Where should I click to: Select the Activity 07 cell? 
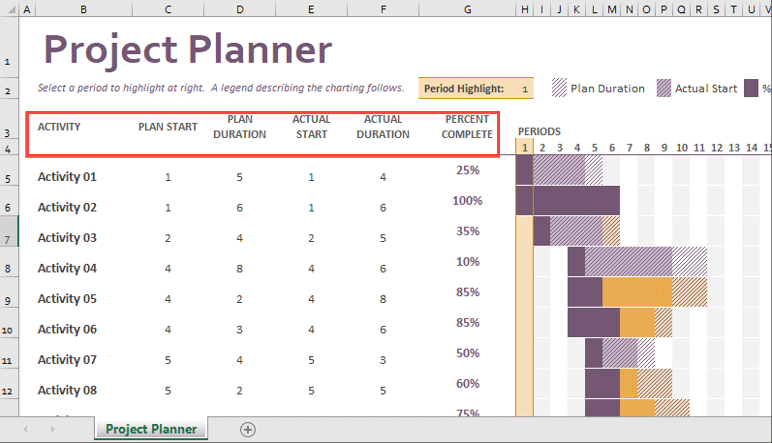tap(67, 360)
